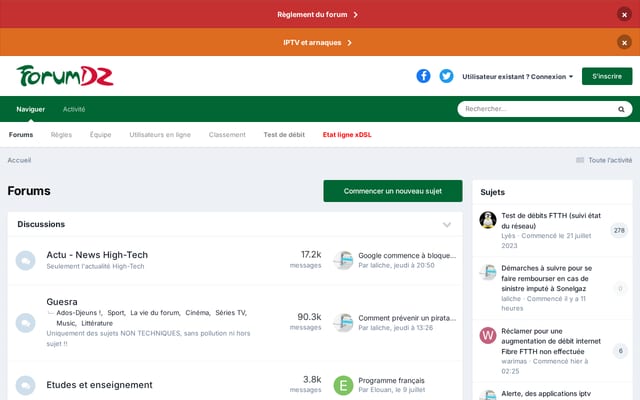The image size is (640, 400).
Task: Open the Twitter page icon
Action: [x=446, y=76]
